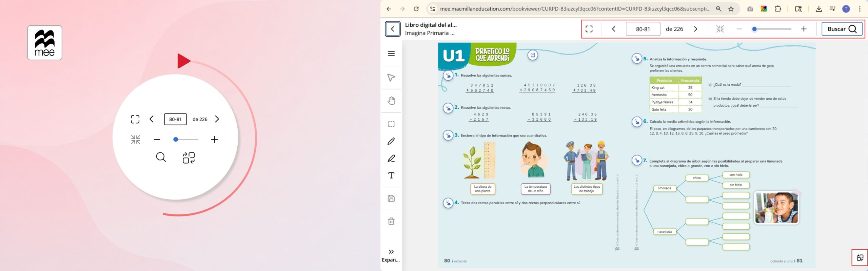Click the 'de 226' total pages label
This screenshot has height=271, width=868.
(674, 29)
